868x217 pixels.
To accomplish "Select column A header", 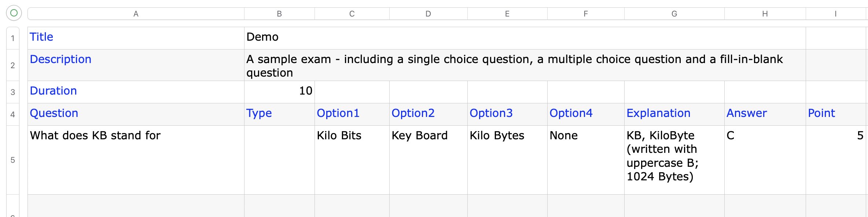I will click(x=136, y=14).
